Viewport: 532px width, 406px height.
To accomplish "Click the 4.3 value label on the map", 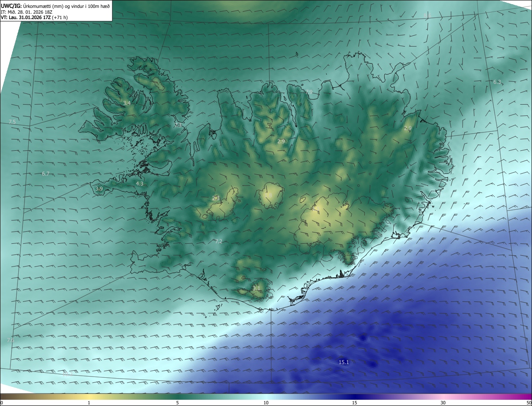I will click(x=140, y=183).
